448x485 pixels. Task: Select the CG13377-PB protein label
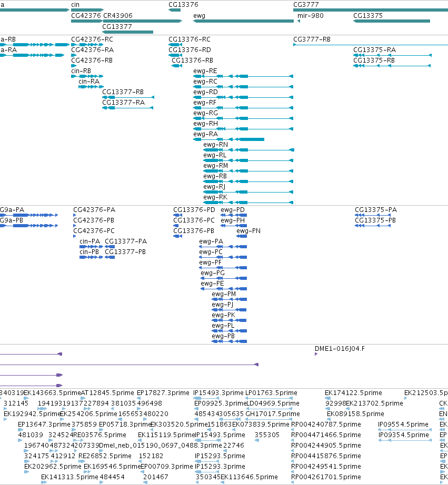click(125, 252)
